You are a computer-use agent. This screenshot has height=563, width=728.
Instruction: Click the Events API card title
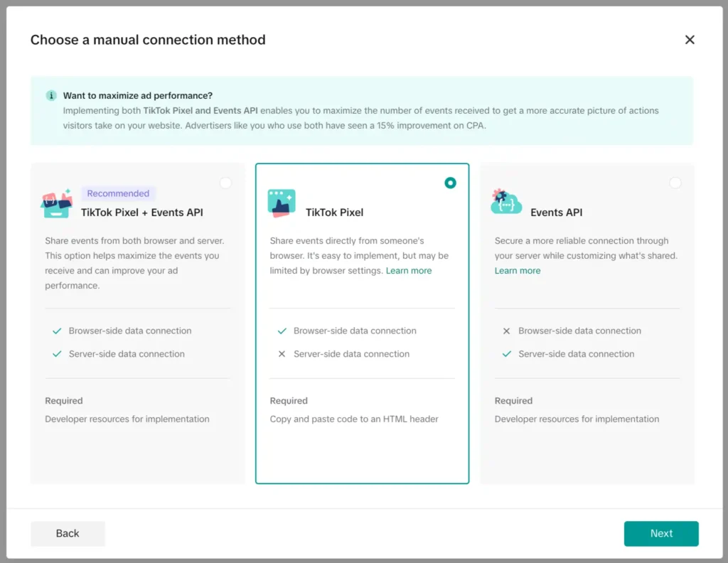tap(557, 212)
